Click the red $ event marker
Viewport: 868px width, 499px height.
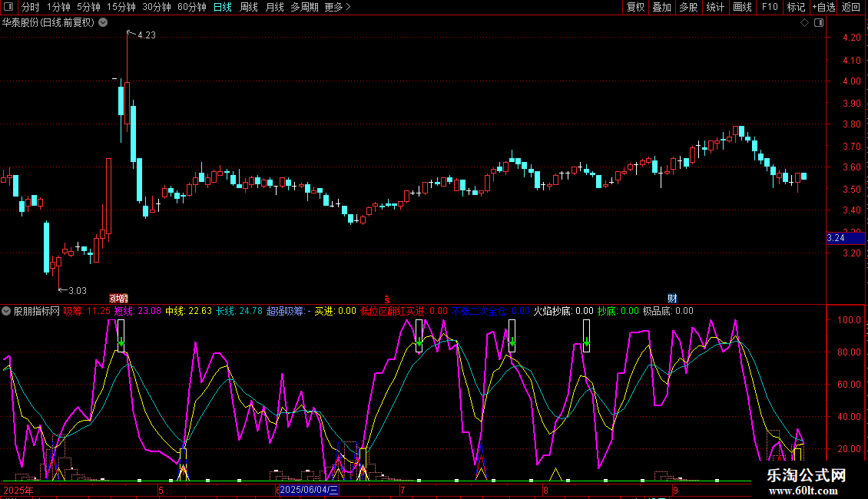(x=387, y=299)
